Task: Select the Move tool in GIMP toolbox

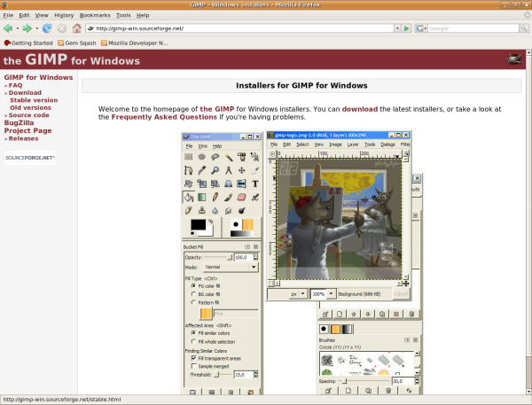Action: pos(241,170)
